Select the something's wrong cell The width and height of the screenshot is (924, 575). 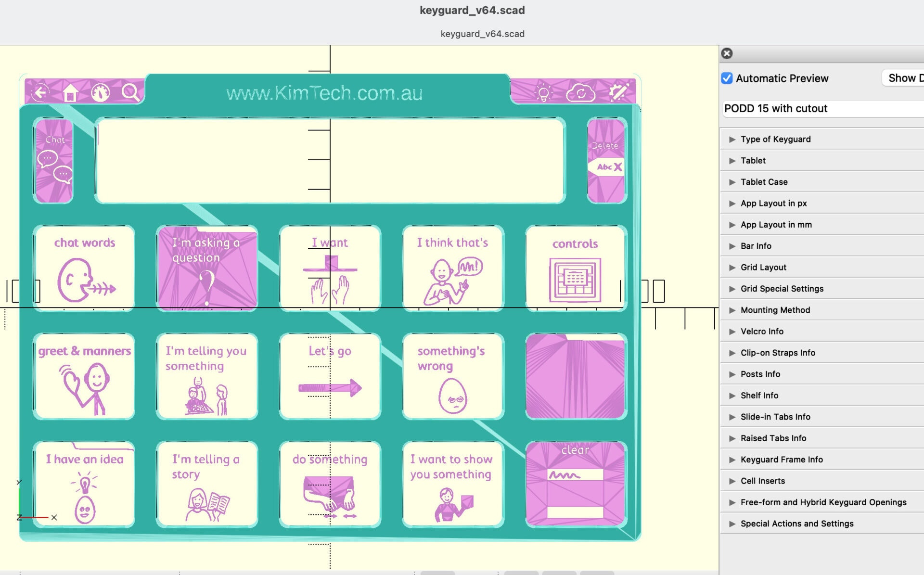point(453,376)
